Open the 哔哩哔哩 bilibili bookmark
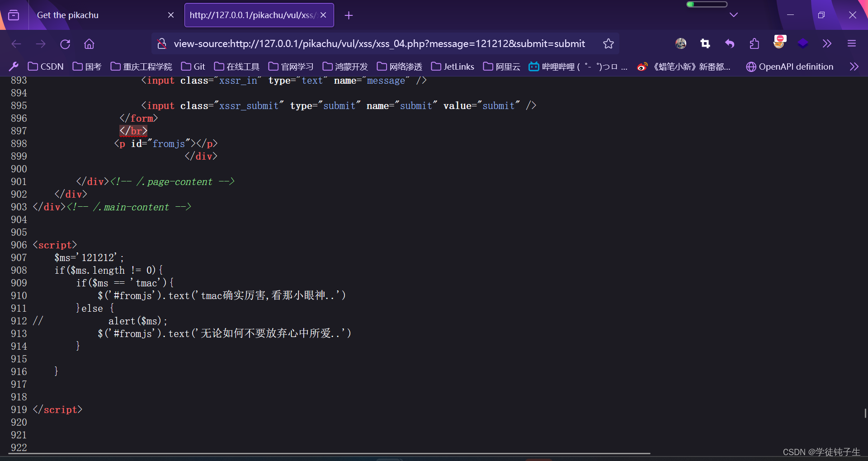Viewport: 868px width, 461px height. [578, 67]
